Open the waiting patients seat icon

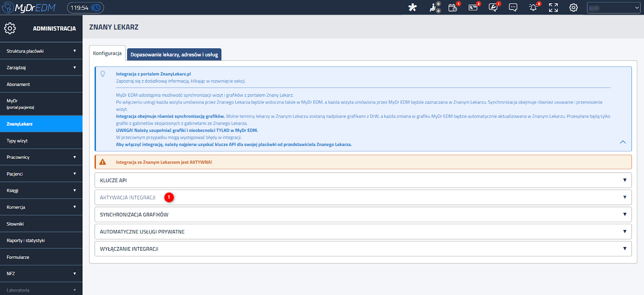click(433, 8)
